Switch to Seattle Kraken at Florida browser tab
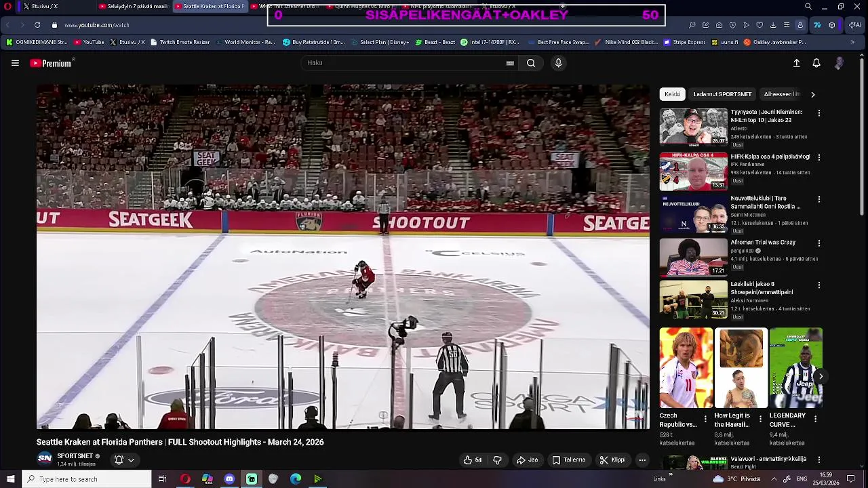This screenshot has height=488, width=868. tap(210, 6)
